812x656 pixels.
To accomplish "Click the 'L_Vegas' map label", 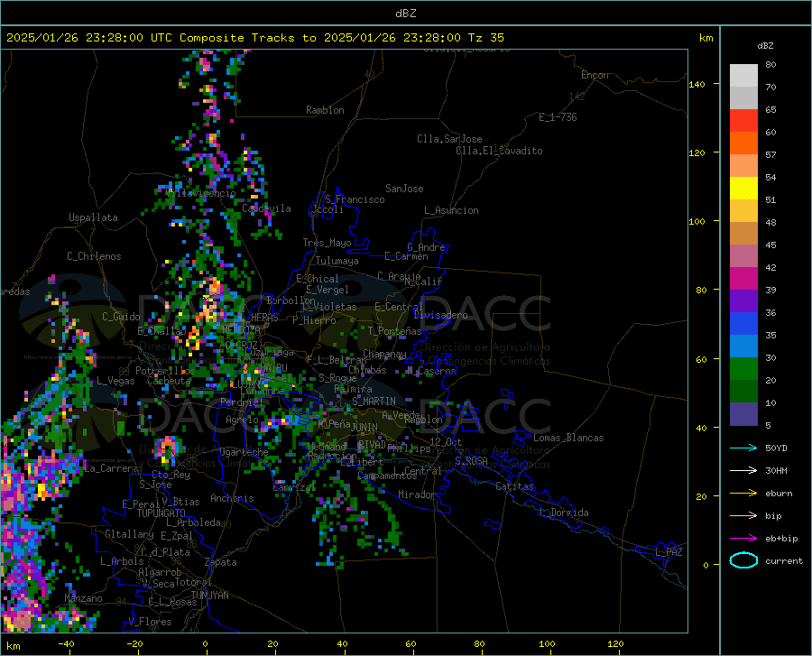I will tap(115, 381).
